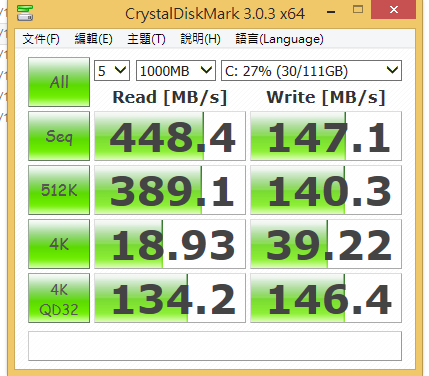Open the 語言(Language) menu

click(x=279, y=39)
